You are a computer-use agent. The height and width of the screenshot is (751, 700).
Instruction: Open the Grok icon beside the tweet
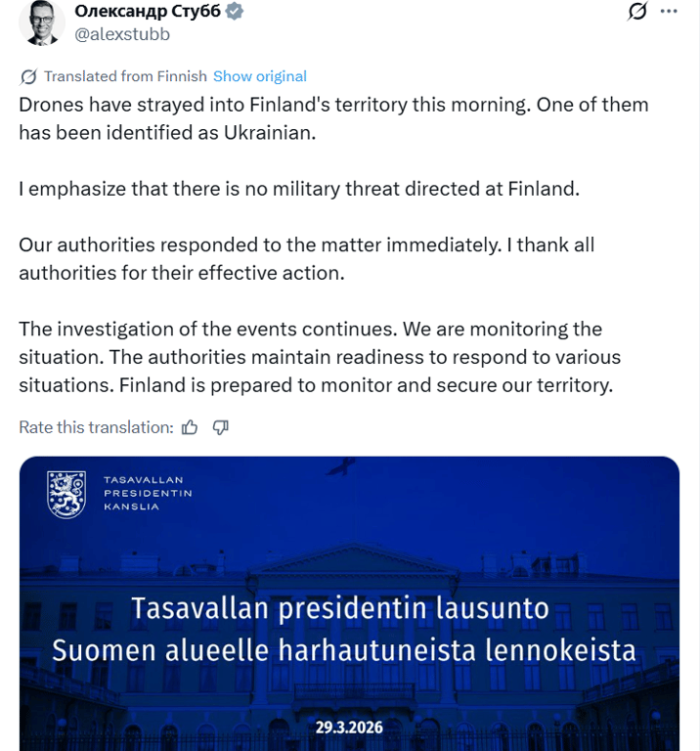(637, 12)
